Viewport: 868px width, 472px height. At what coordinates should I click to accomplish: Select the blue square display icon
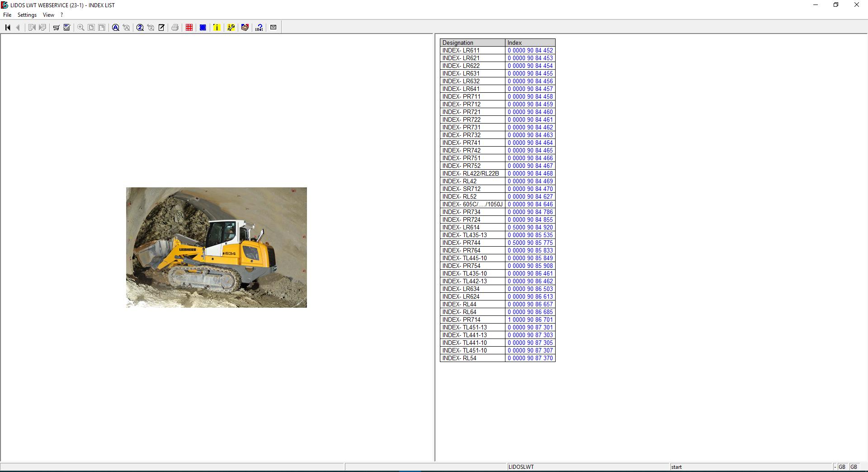pyautogui.click(x=203, y=27)
